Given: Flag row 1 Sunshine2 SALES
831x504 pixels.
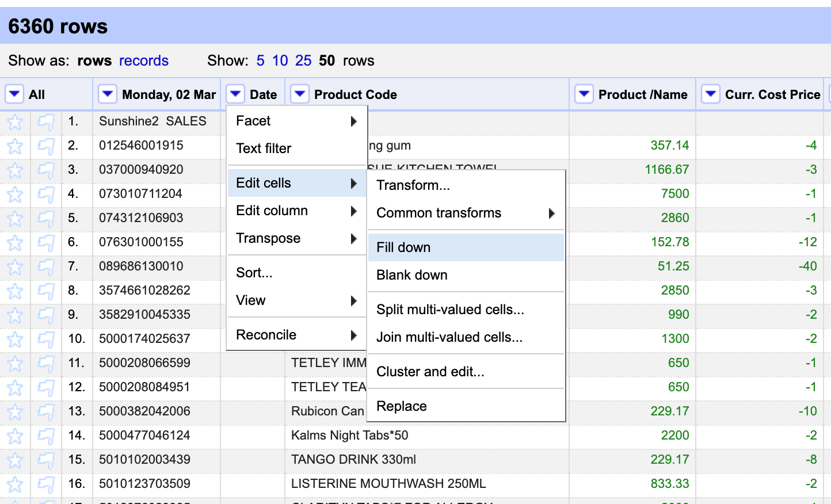Looking at the screenshot, I should point(46,122).
